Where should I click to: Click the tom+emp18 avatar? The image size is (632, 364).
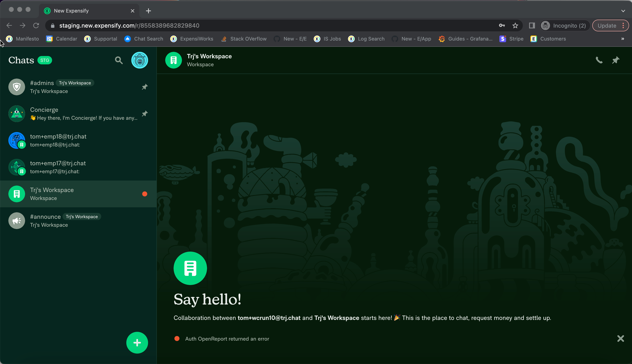pos(17,140)
